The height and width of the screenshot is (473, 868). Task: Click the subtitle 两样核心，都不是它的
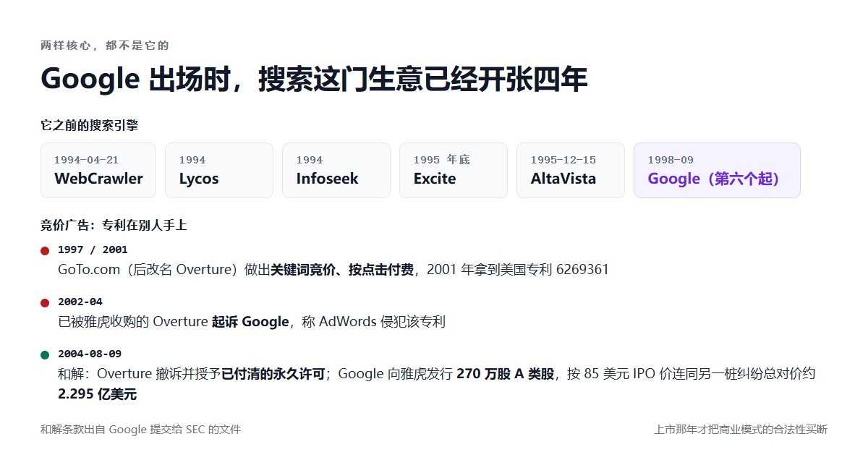pos(105,46)
